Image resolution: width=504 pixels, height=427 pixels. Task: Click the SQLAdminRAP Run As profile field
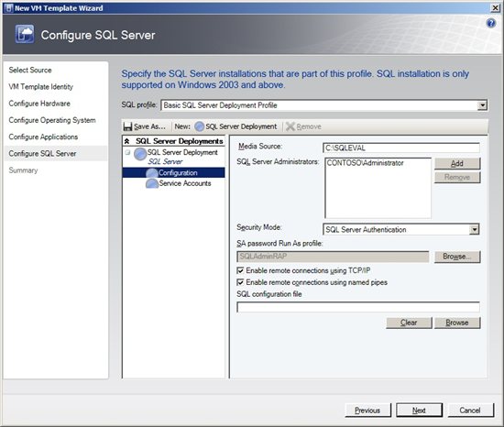click(333, 257)
